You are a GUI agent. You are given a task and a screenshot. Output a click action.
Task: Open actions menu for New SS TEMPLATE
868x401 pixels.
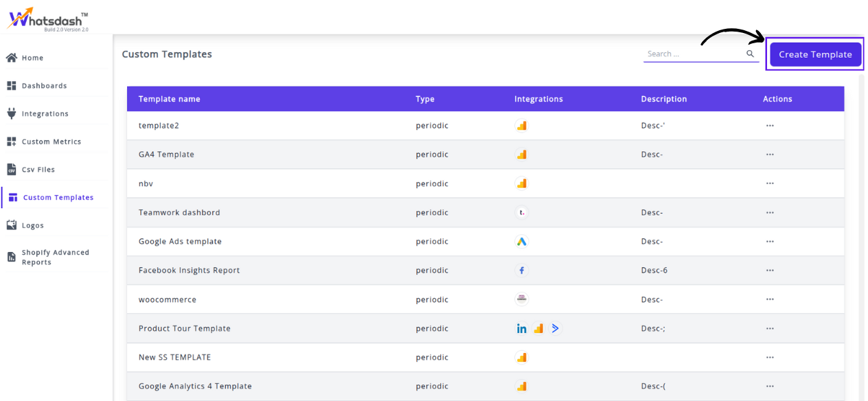point(770,358)
